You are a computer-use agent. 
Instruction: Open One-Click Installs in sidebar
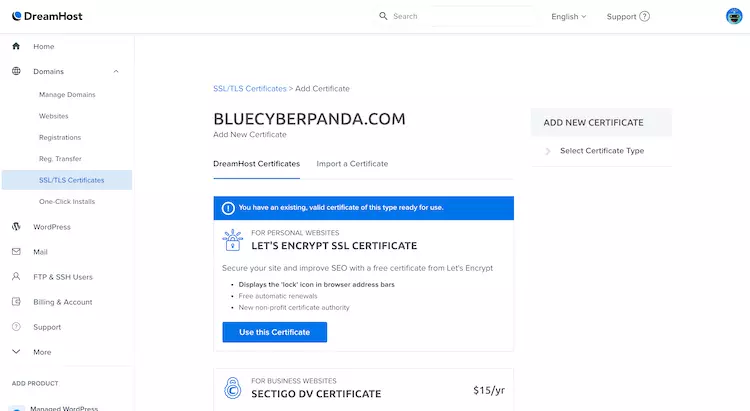point(67,201)
